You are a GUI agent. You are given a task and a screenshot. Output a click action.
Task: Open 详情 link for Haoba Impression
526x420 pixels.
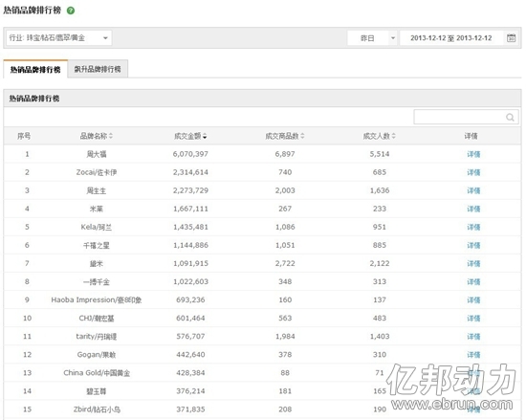click(x=473, y=299)
